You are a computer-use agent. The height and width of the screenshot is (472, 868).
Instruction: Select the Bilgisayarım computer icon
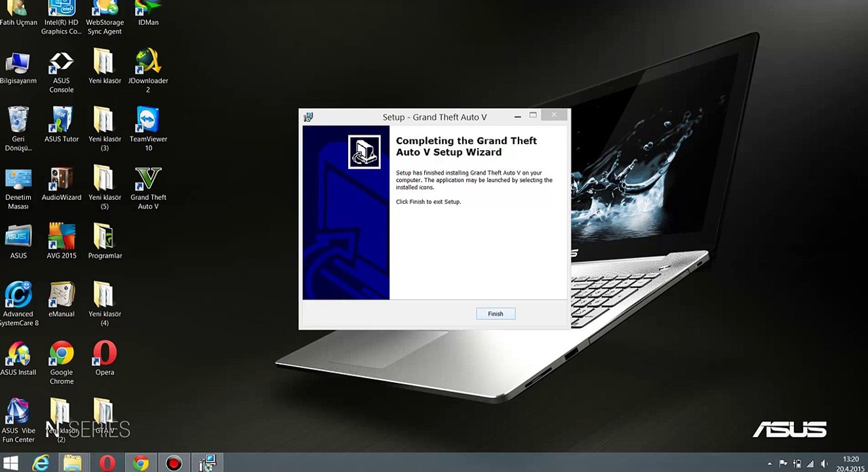[18, 68]
